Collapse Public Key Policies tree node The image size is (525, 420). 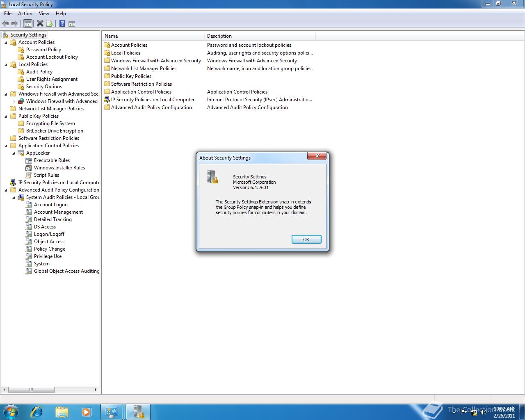coord(6,116)
